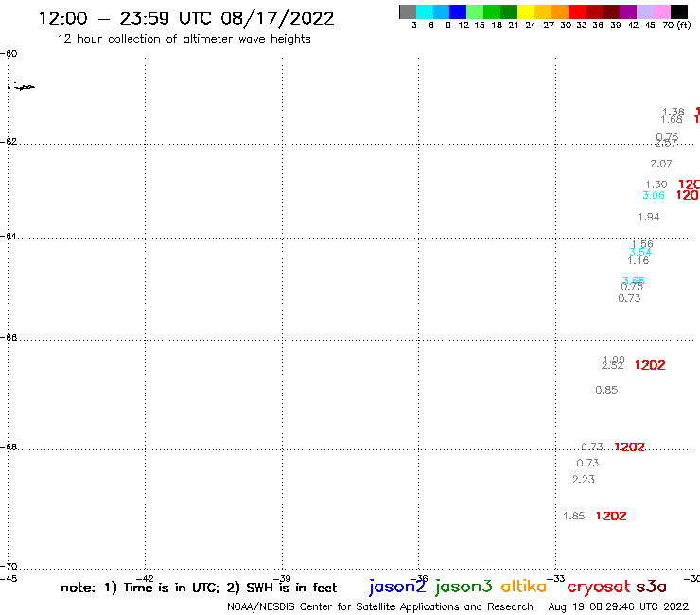Screen dimensions: 700x615
Task: Click the wave height value 2.23
Action: coord(584,480)
